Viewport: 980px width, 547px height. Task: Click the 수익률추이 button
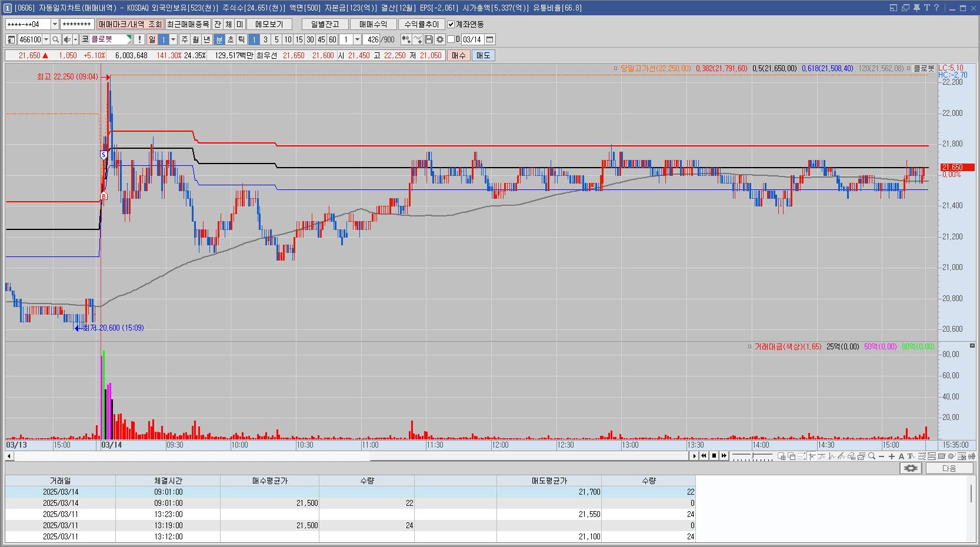pyautogui.click(x=422, y=24)
